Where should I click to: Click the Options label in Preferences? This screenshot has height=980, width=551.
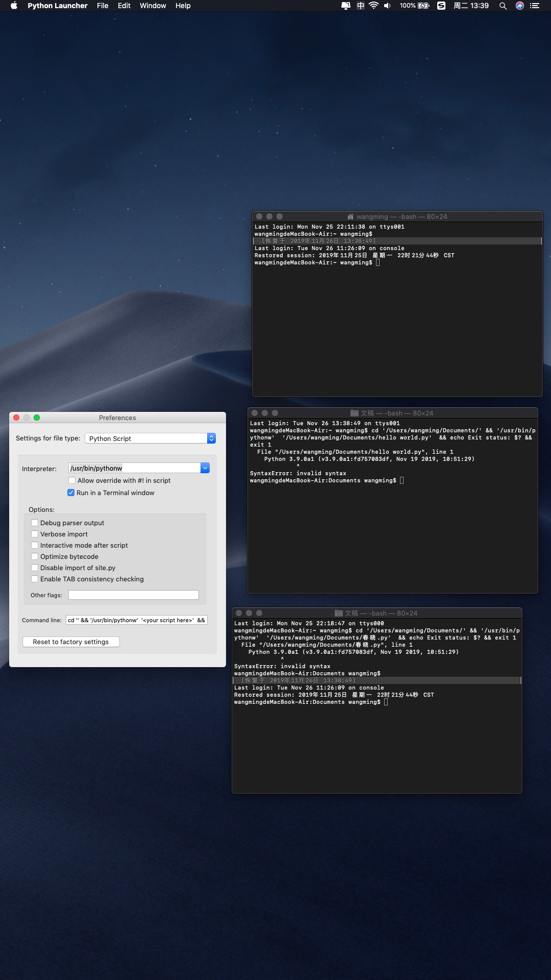41,509
